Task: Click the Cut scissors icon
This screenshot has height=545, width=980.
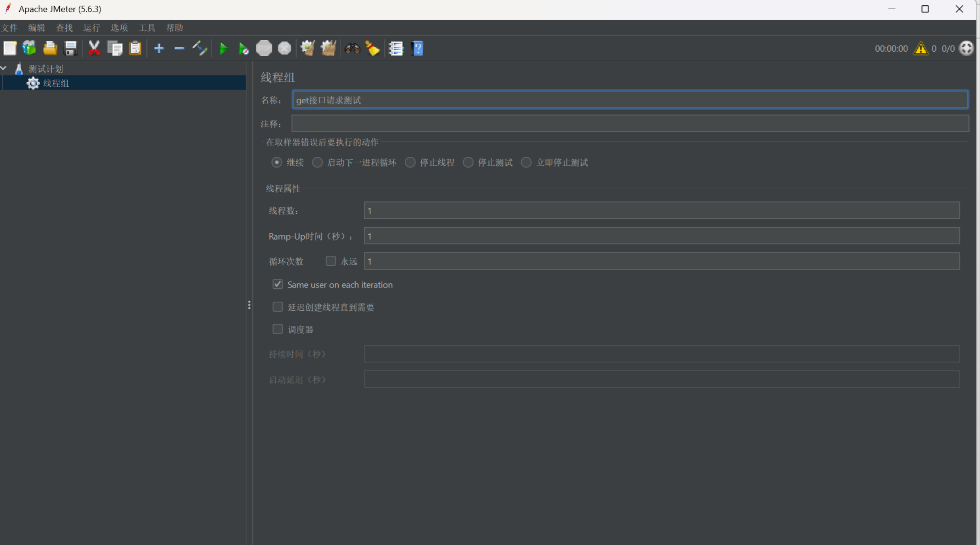Action: tap(94, 49)
